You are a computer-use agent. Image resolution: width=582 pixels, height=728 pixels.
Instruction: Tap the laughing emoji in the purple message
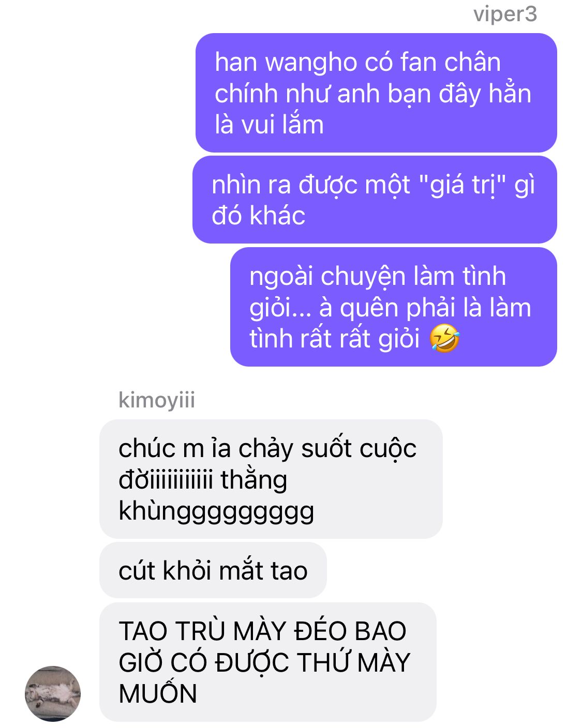click(445, 339)
